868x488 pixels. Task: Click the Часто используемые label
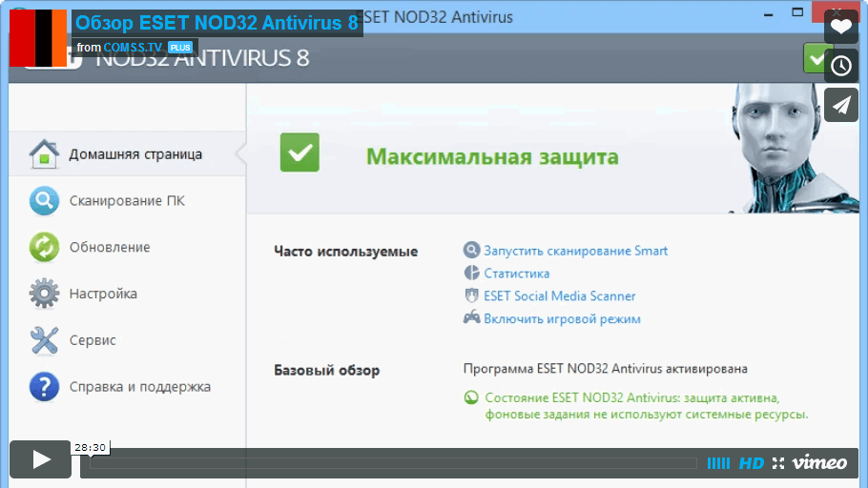coord(345,252)
